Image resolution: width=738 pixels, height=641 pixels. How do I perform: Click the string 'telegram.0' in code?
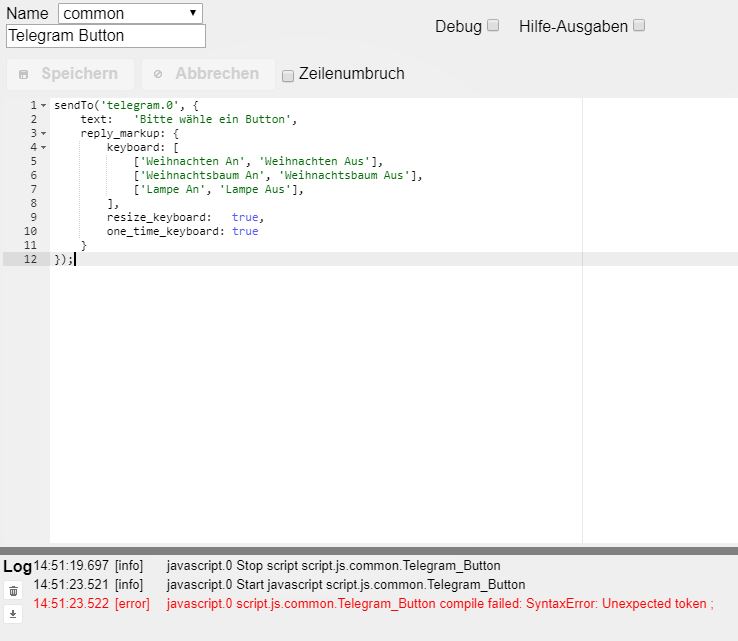(139, 105)
